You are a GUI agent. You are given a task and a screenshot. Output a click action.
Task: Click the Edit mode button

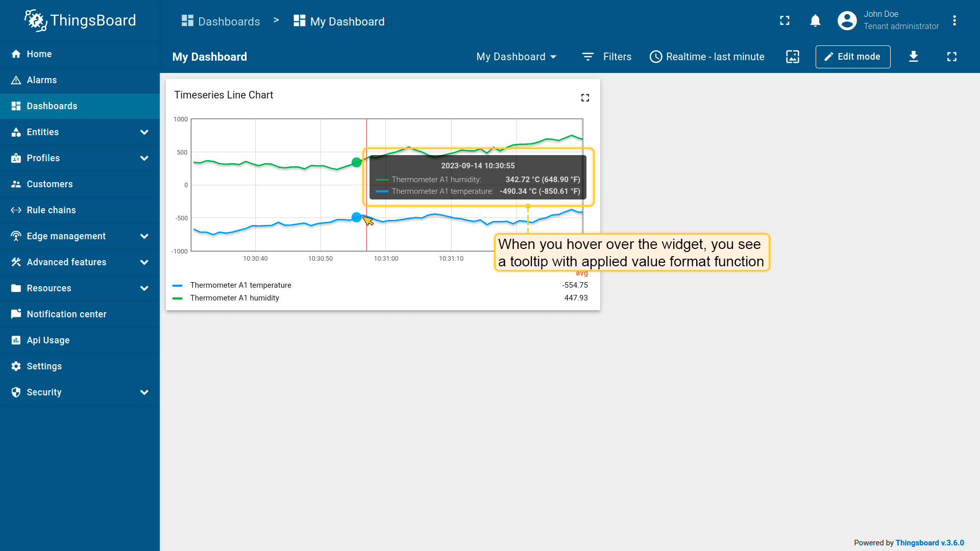pyautogui.click(x=852, y=57)
